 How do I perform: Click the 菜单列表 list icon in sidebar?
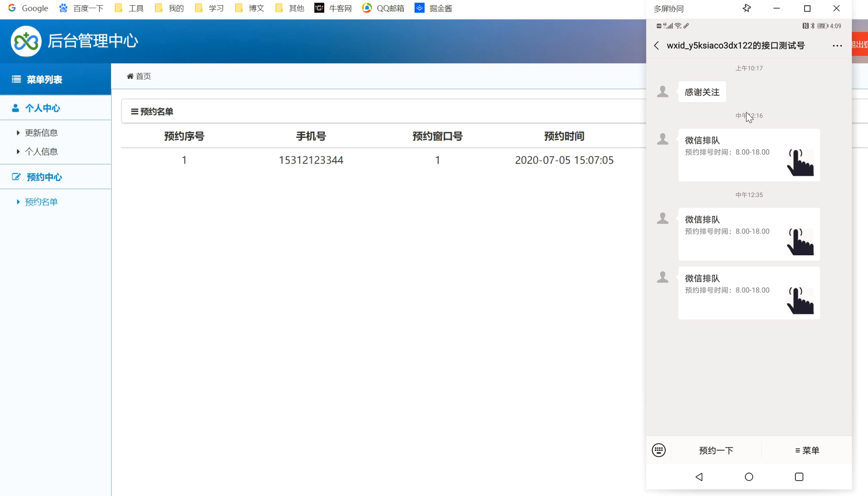16,79
